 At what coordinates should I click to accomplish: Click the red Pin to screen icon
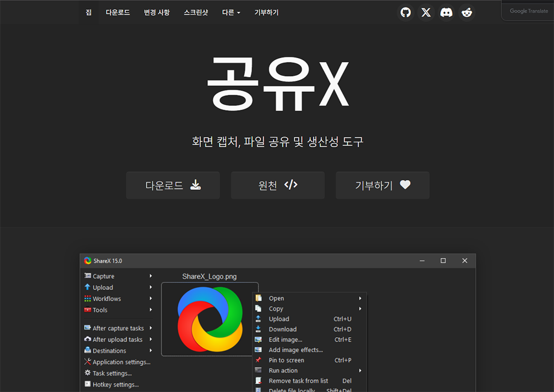pyautogui.click(x=258, y=360)
